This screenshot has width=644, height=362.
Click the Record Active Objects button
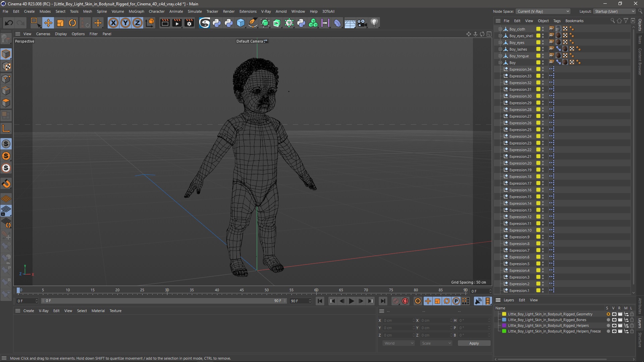[396, 301]
